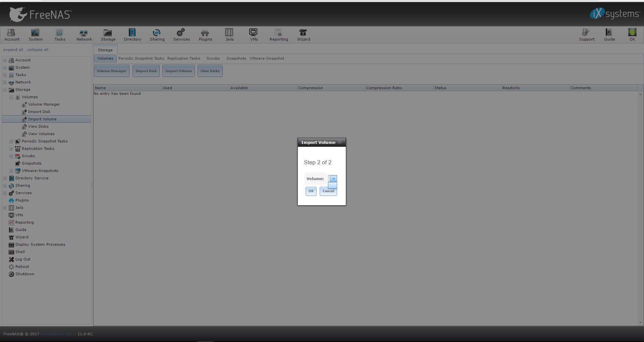The height and width of the screenshot is (342, 644).
Task: Switch to the VMware-Snapshot tab
Action: tap(267, 58)
